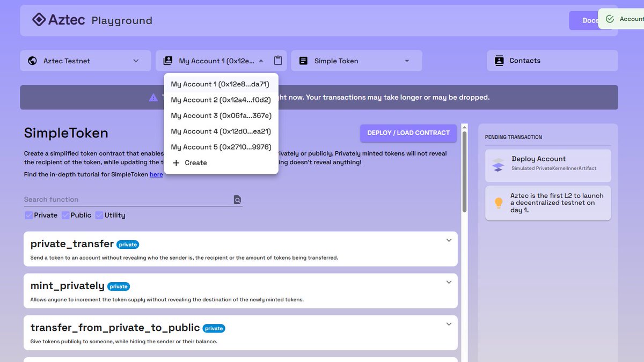This screenshot has width=644, height=362.
Task: Choose Create to add a new account
Action: tap(221, 162)
